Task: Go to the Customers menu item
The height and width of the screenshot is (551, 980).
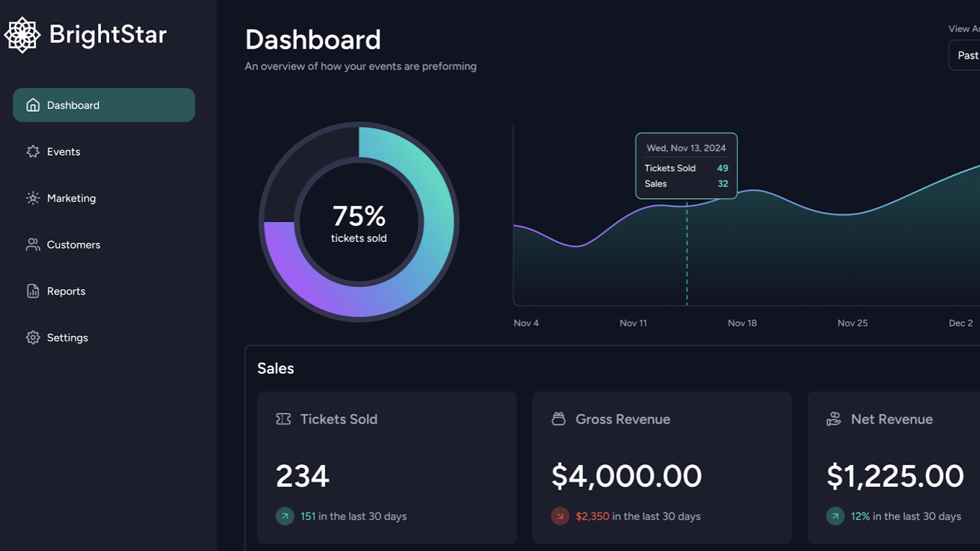Action: (73, 244)
